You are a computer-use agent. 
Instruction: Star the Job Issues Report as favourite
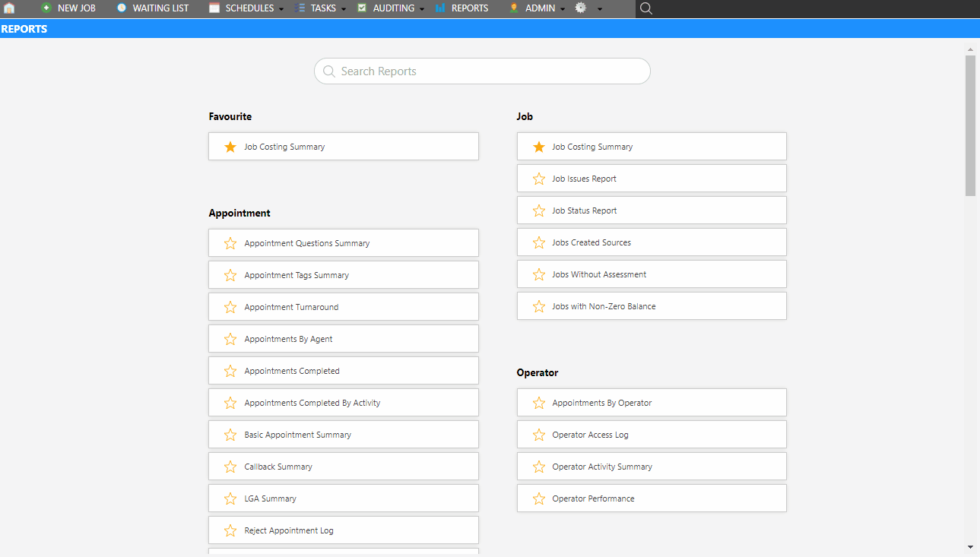539,179
